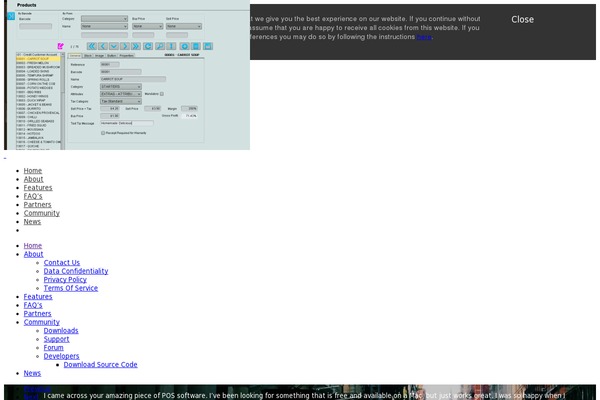This screenshot has height=400, width=600.
Task: Open the Buy Price filter dropdown
Action: (147, 26)
